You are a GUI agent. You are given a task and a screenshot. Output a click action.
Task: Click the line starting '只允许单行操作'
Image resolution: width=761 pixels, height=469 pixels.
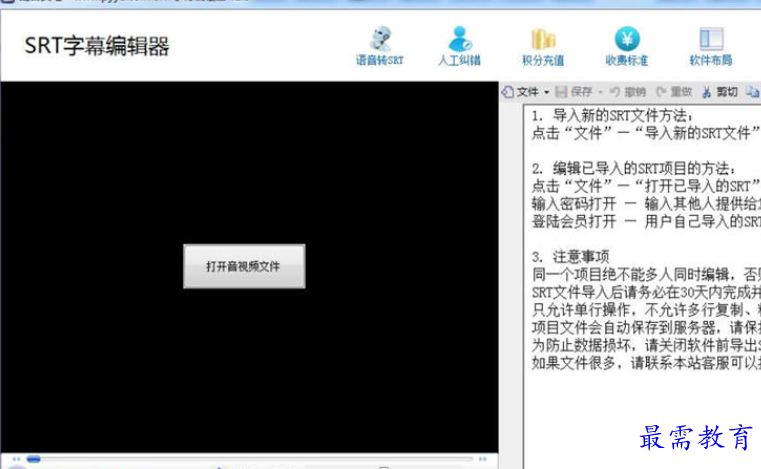coord(646,310)
